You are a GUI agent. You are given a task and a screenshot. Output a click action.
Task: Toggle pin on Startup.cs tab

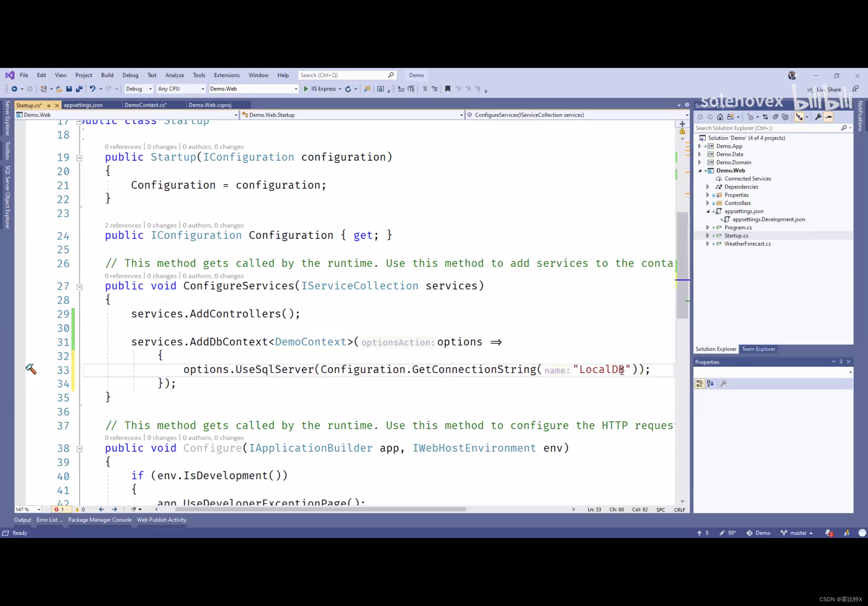click(49, 105)
